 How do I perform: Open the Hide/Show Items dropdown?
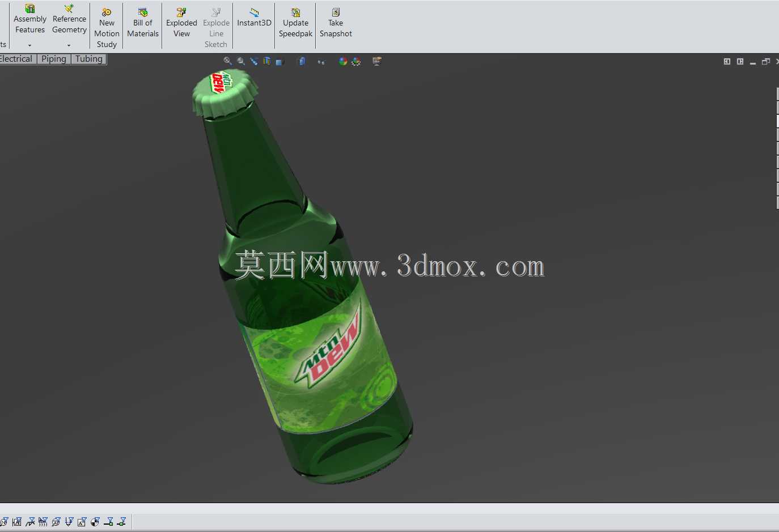click(321, 62)
